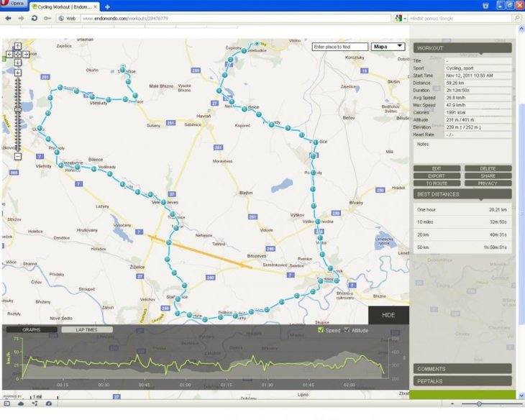525x420 pixels.
Task: Open the Opera Link cloud icon
Action: click(21, 403)
